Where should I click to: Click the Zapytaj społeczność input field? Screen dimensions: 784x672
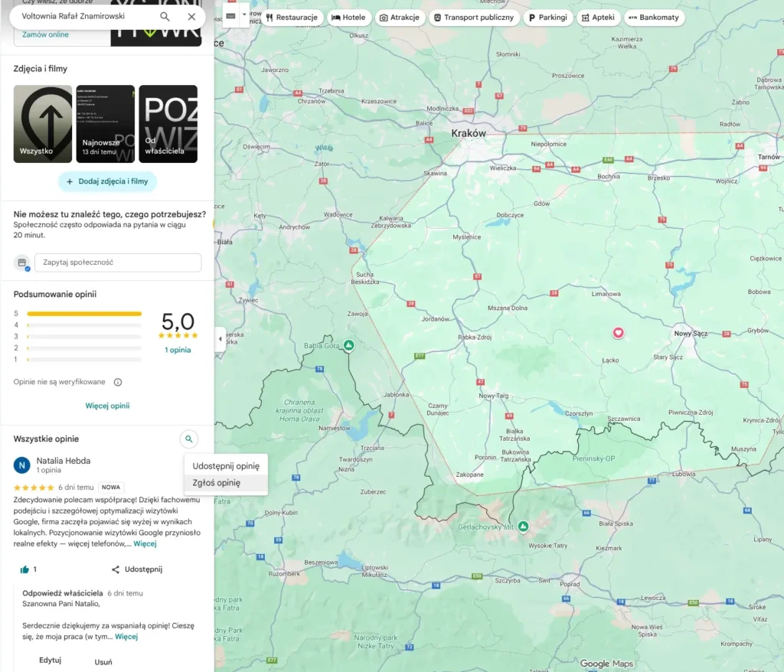click(117, 263)
